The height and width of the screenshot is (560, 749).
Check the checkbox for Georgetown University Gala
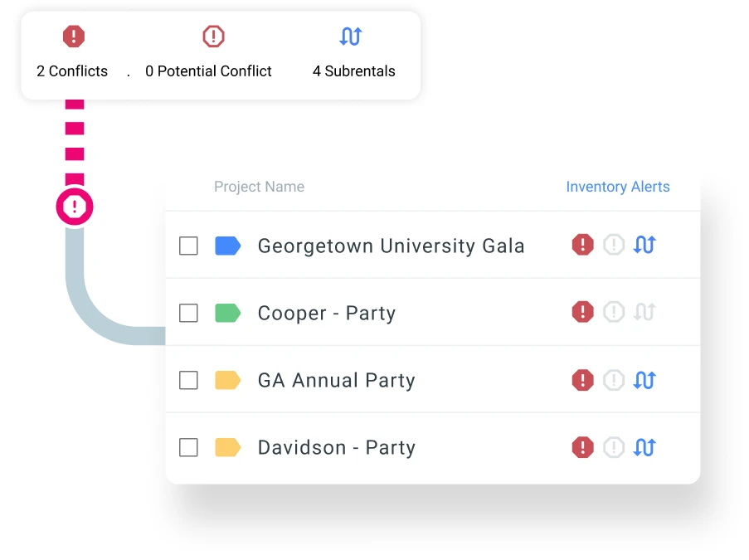coord(188,246)
